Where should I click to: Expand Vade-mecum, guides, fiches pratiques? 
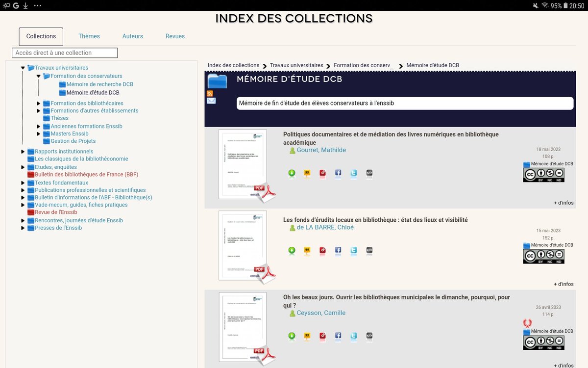pos(23,205)
